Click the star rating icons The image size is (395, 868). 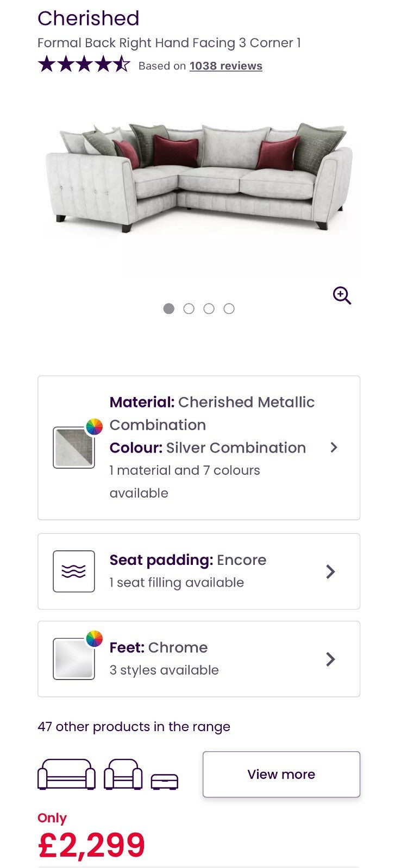[x=84, y=65]
